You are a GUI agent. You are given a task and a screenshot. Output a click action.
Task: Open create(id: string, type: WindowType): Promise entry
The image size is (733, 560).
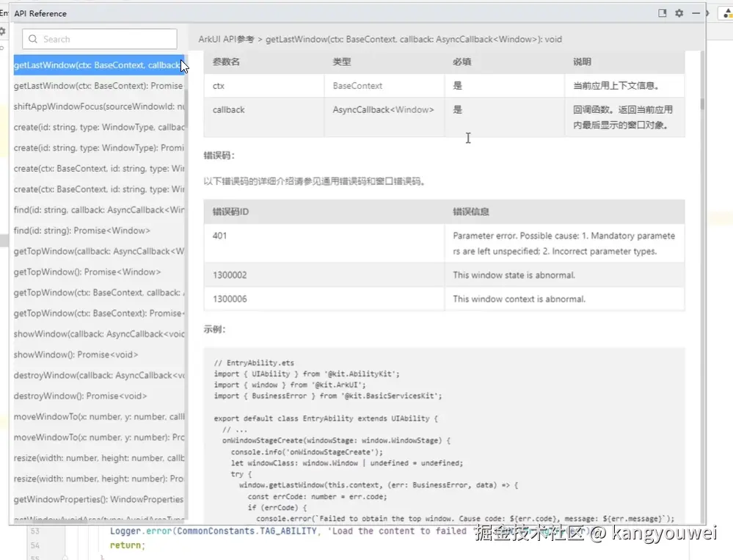[98, 148]
